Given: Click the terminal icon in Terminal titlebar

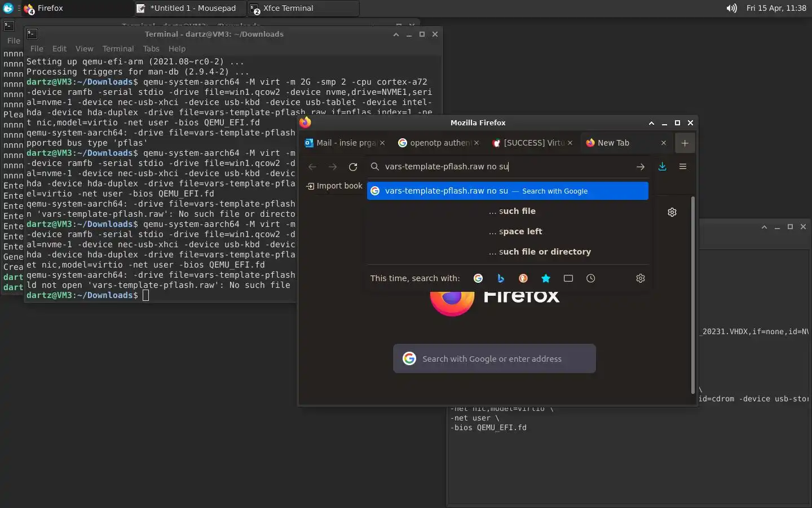Looking at the screenshot, I should pos(32,34).
